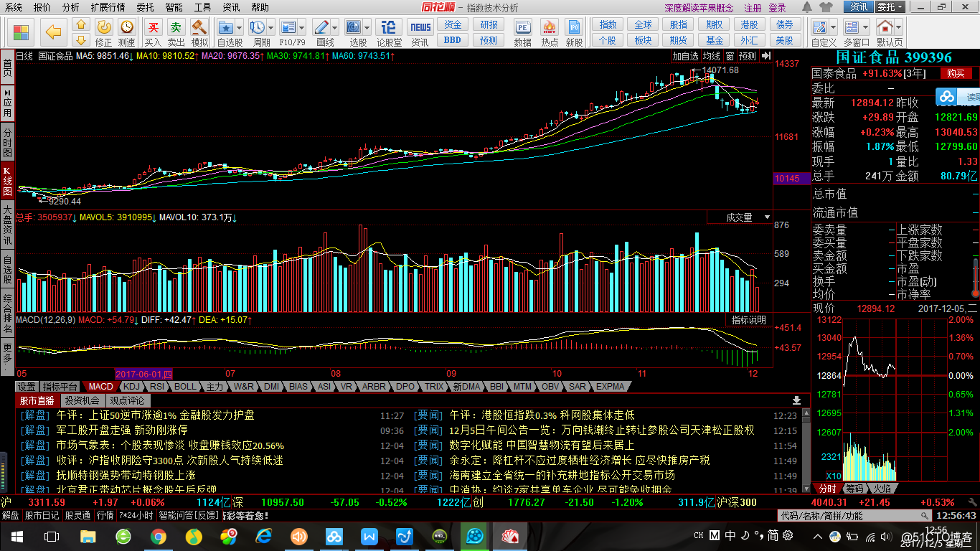
Task: Select the 画线 drawing pencil icon
Action: pyautogui.click(x=321, y=27)
